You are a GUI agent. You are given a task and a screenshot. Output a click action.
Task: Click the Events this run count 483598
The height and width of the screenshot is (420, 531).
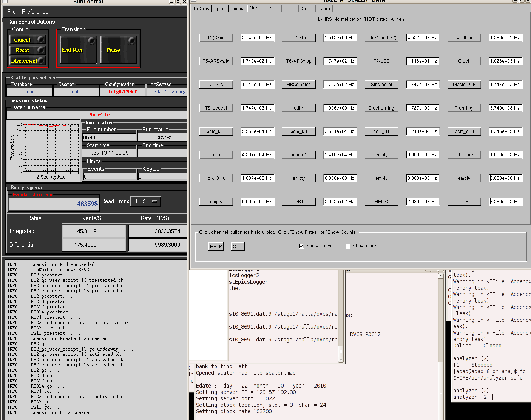coord(53,204)
